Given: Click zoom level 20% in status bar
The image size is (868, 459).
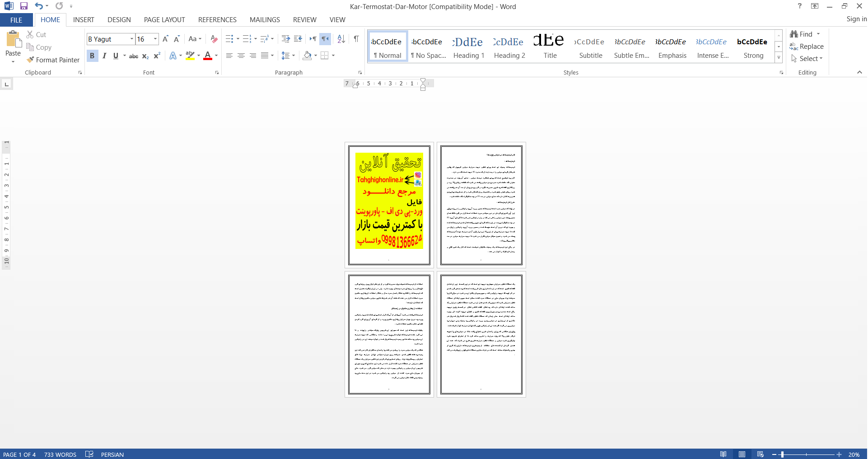Looking at the screenshot, I should pos(854,454).
